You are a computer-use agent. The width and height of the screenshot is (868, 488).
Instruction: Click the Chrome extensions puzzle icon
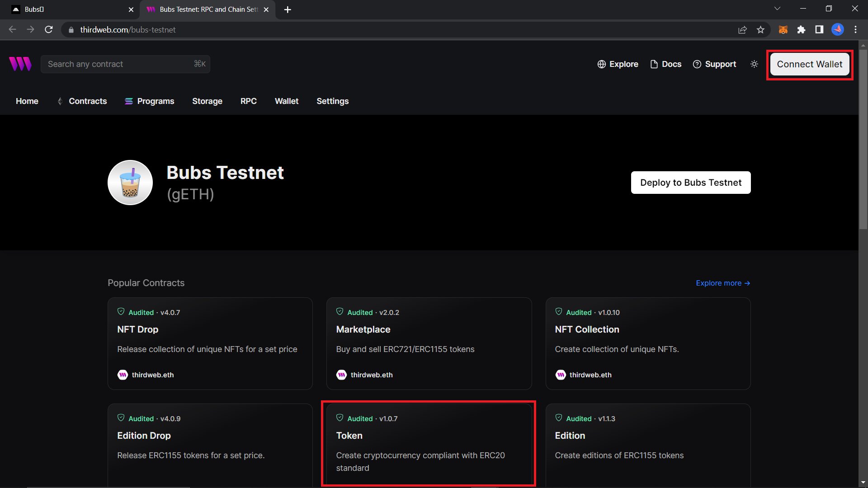click(x=801, y=30)
